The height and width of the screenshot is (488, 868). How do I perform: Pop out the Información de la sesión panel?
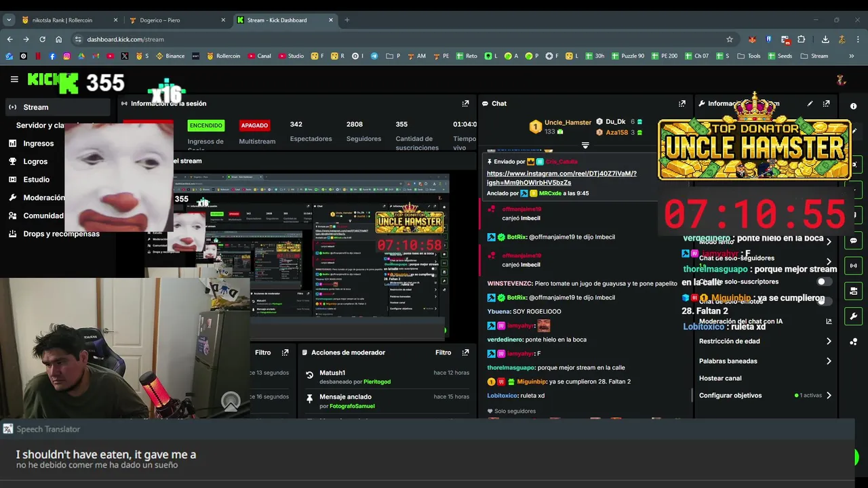[465, 104]
